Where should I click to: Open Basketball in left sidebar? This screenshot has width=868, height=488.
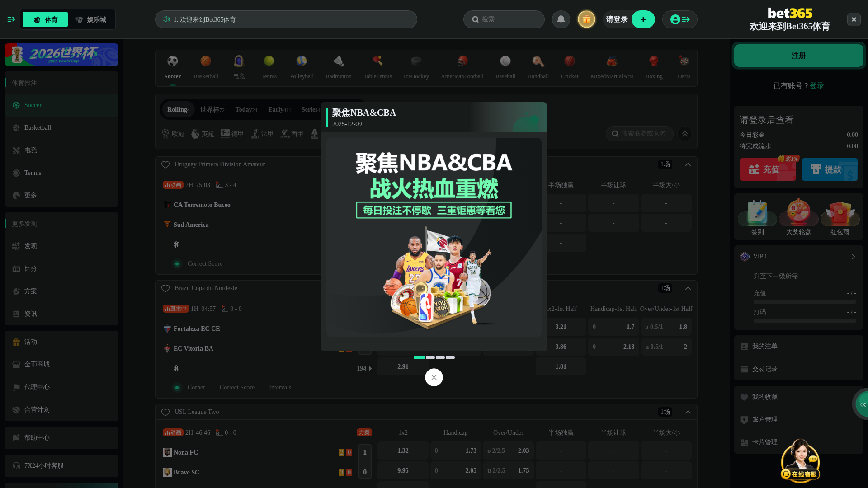tap(61, 128)
